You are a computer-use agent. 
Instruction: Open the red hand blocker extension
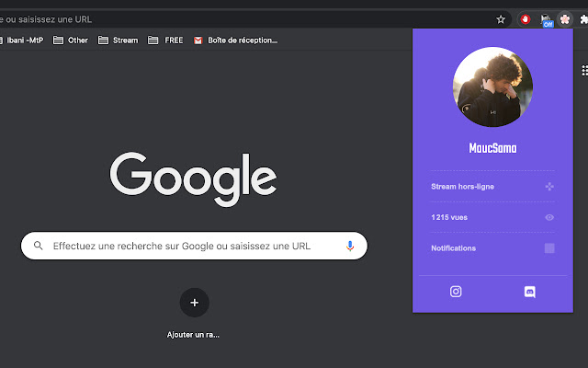[x=526, y=18]
